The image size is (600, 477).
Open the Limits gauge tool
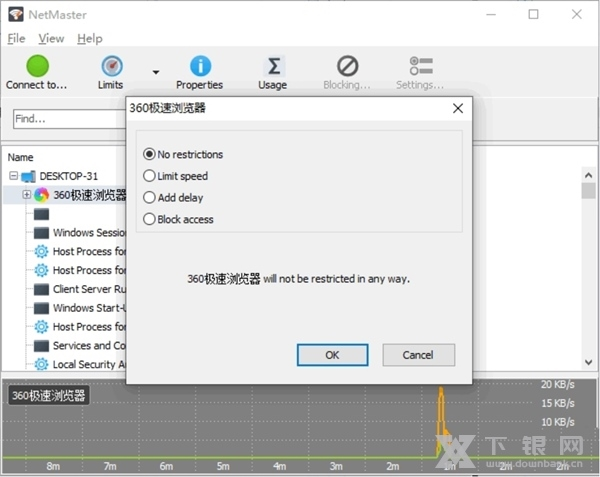point(112,66)
